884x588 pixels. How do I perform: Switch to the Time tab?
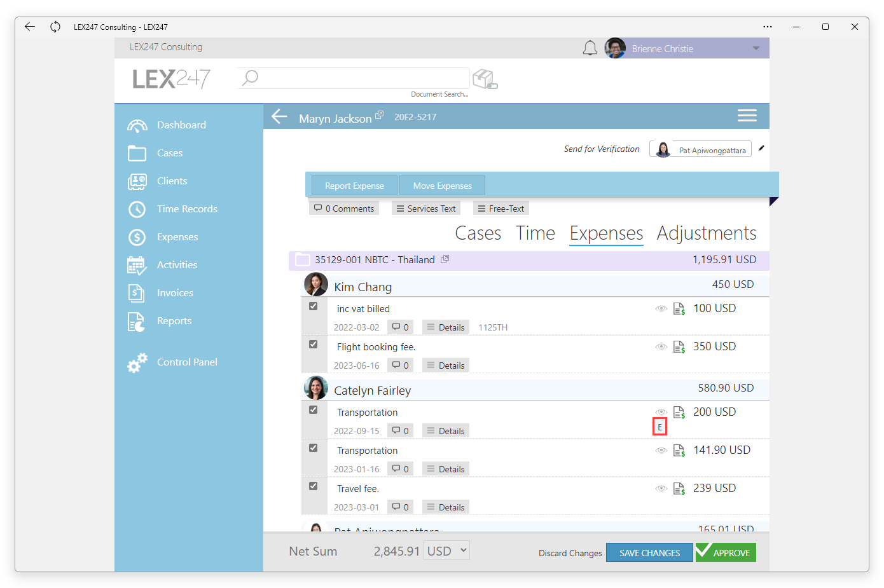tap(535, 233)
